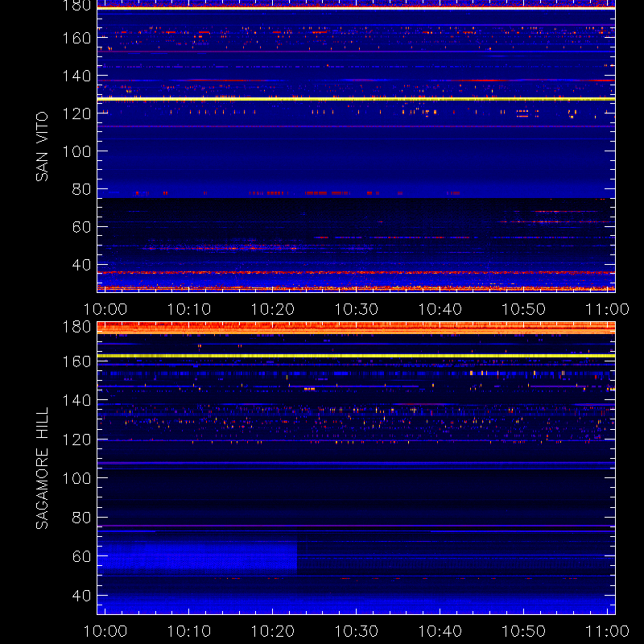Click the light blue block near 60 in Sagamore Hill
Screen dimensions: 644x644
(x=197, y=558)
